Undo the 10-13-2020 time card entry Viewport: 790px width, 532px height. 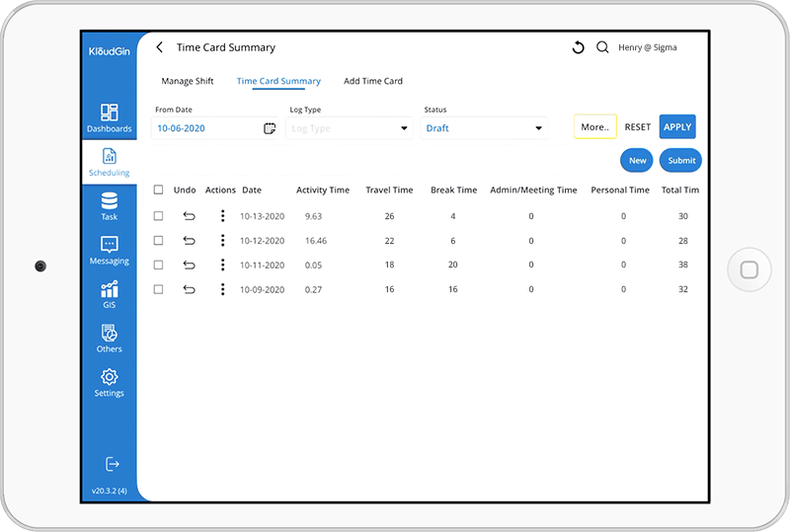[x=189, y=216]
